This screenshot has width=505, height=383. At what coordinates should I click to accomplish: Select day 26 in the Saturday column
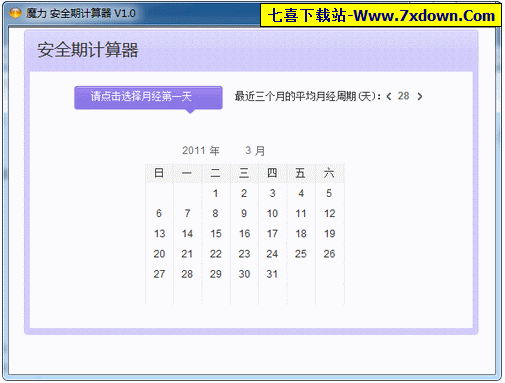329,254
